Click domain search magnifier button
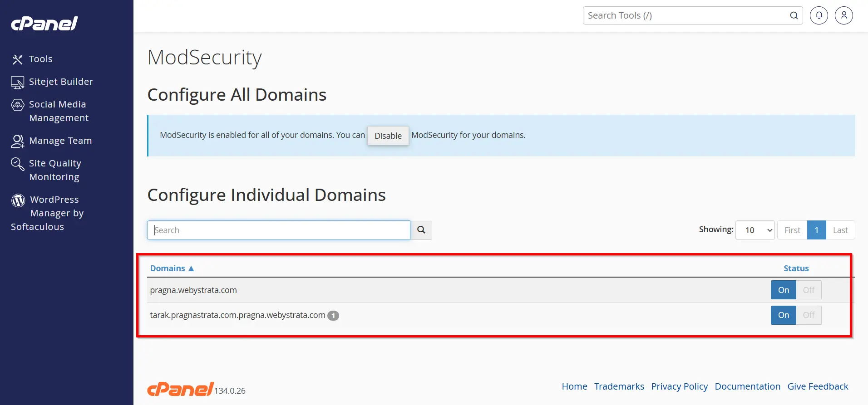Image resolution: width=868 pixels, height=405 pixels. tap(421, 230)
